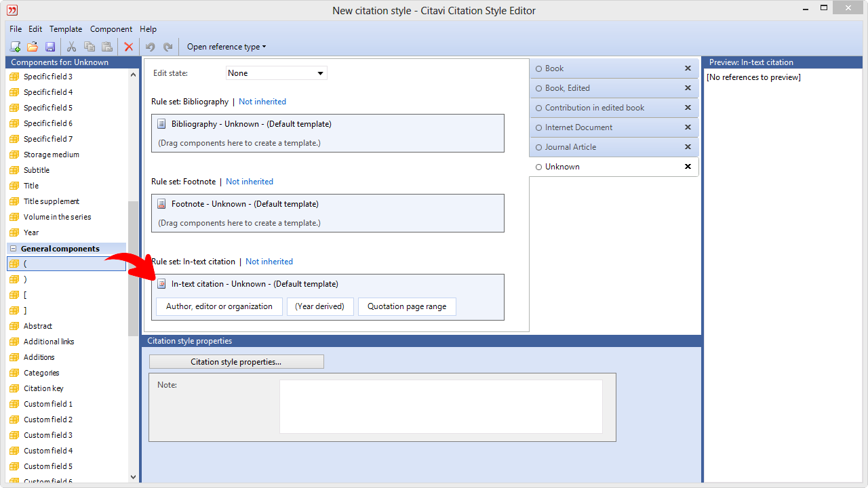This screenshot has height=488, width=868.
Task: Click the icon next to Citation key
Action: point(14,388)
